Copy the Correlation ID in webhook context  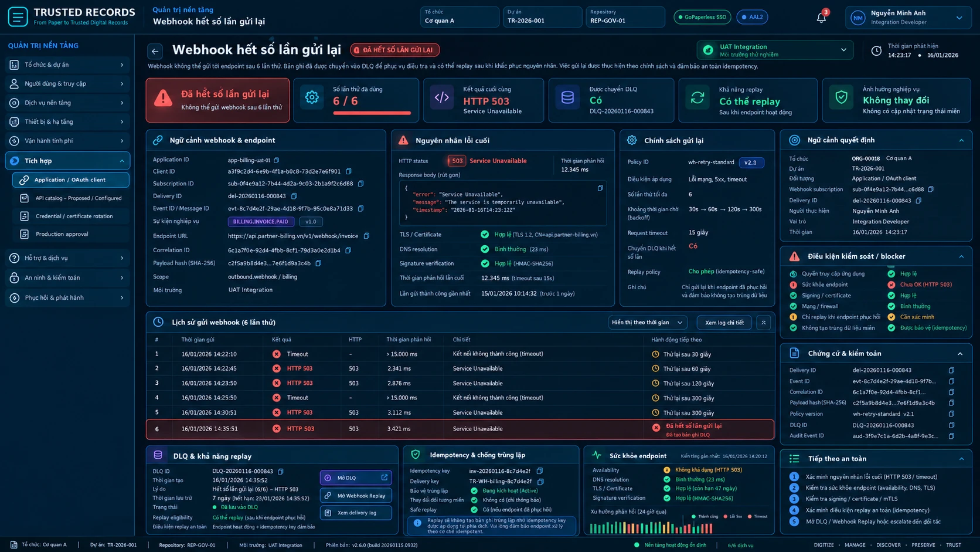tap(348, 250)
